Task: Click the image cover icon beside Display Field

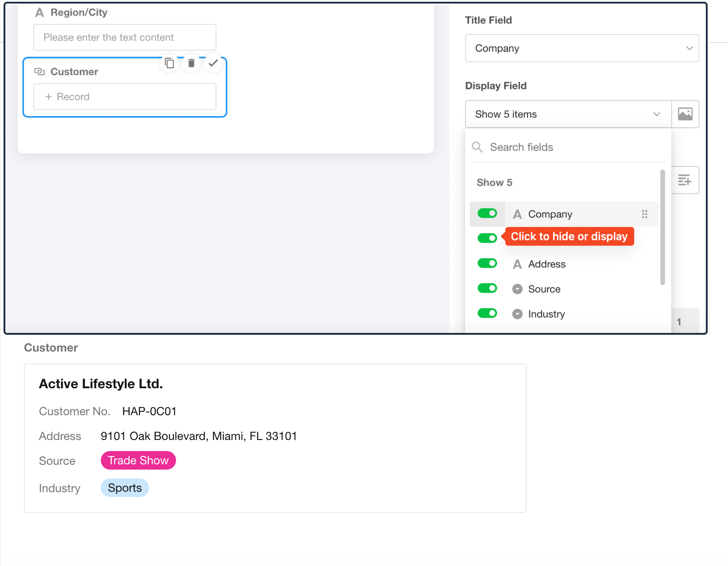Action: [x=685, y=114]
